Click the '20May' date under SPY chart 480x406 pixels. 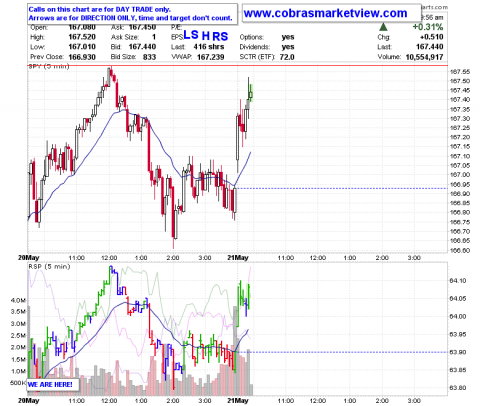coord(29,258)
